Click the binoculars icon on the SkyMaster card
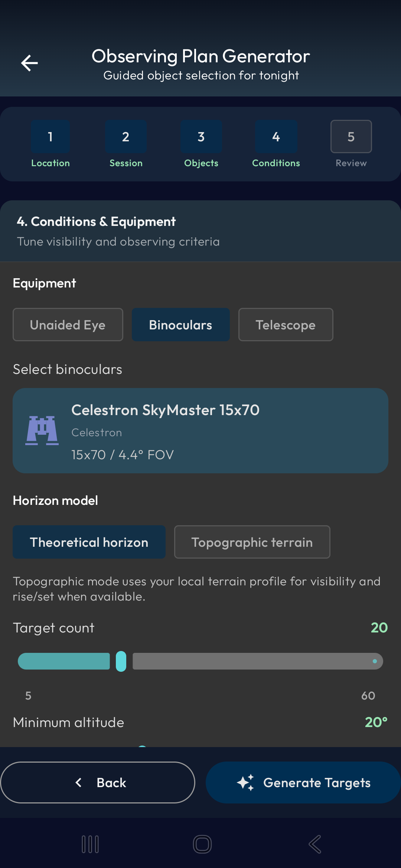The height and width of the screenshot is (868, 401). point(42,430)
